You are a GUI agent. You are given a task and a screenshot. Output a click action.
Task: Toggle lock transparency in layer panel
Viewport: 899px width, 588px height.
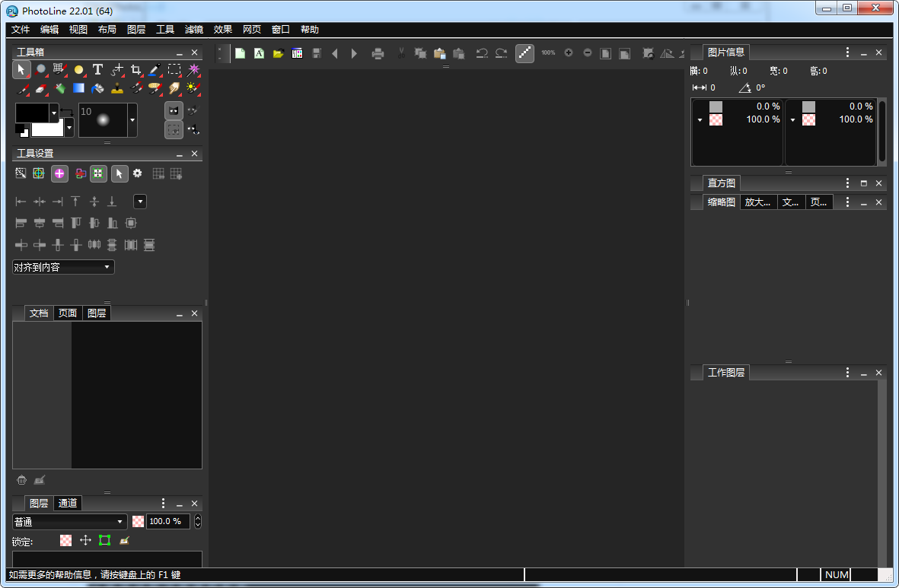click(x=66, y=540)
